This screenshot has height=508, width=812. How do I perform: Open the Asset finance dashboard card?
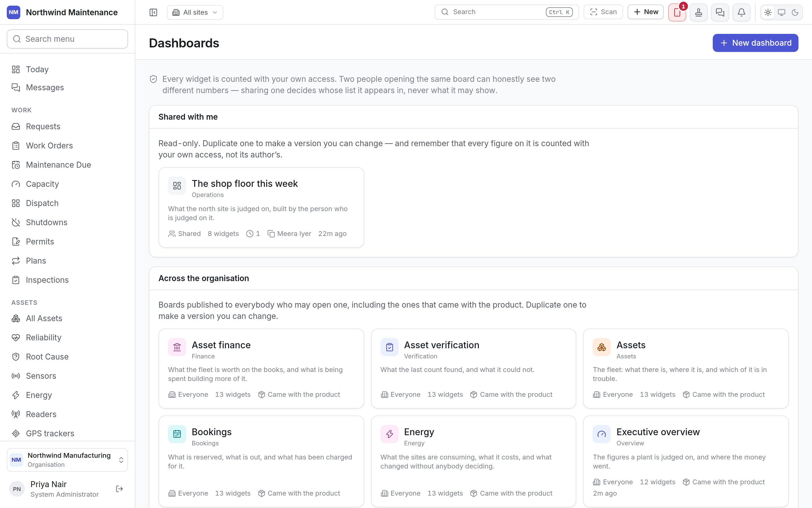pyautogui.click(x=261, y=369)
